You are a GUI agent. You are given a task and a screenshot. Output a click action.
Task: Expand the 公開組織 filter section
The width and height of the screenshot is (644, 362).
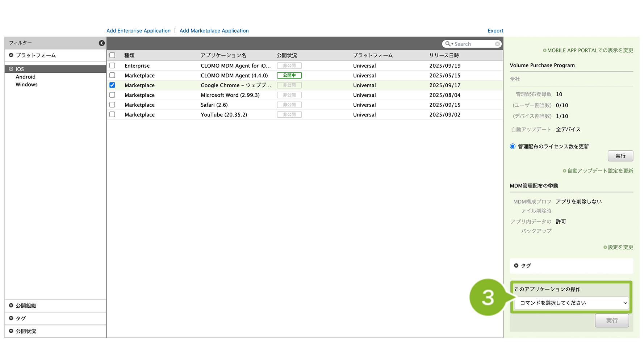[x=26, y=306]
